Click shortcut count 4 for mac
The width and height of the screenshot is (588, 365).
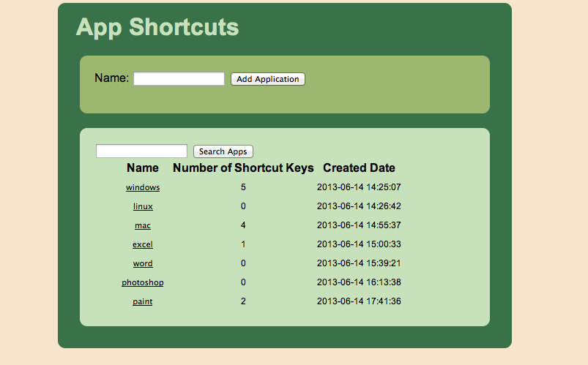coord(243,225)
